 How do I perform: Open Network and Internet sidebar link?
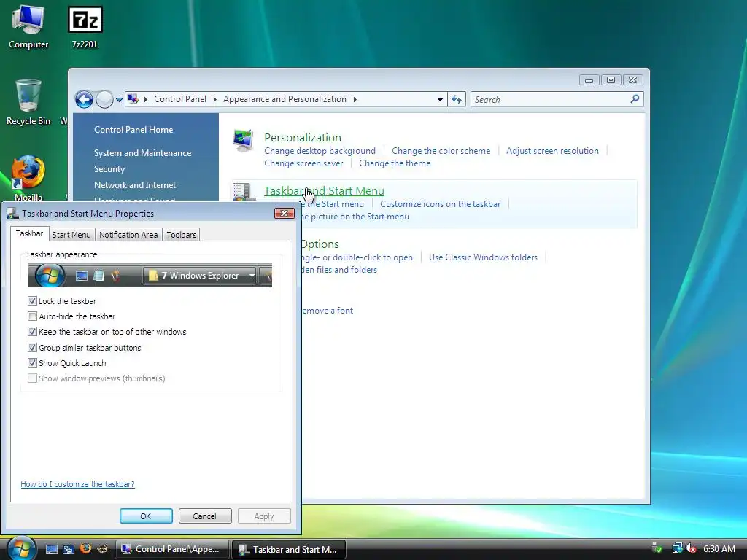click(135, 185)
